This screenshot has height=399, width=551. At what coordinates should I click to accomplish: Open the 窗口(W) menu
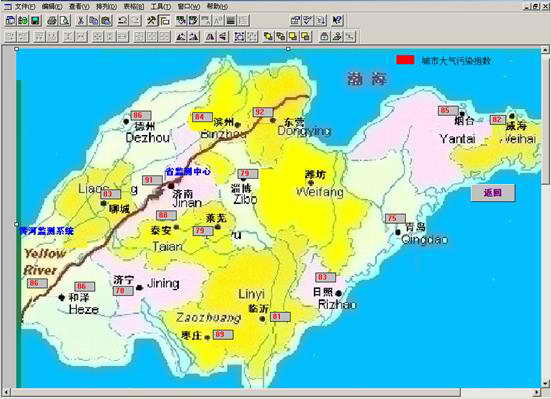pos(189,6)
